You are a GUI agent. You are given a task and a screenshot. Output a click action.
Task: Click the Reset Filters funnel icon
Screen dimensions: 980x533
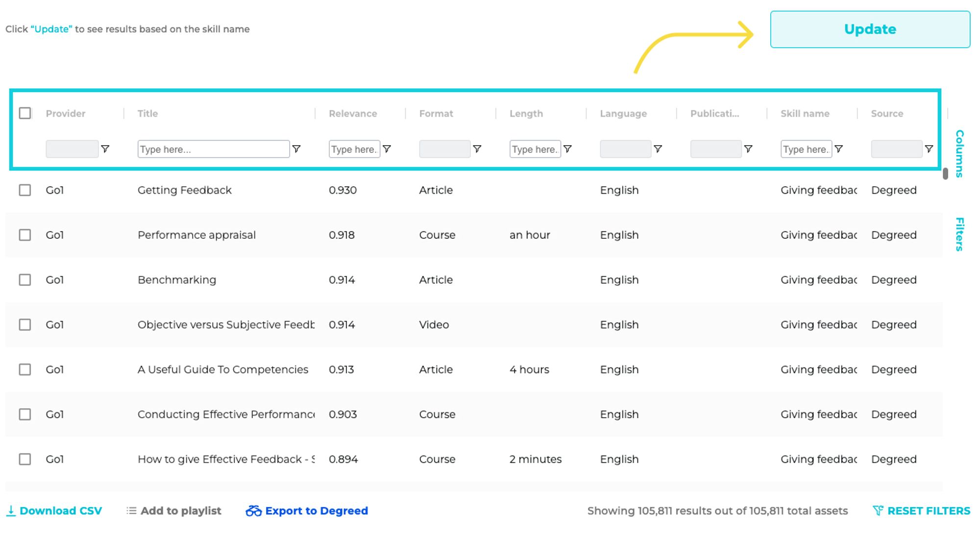tap(879, 510)
